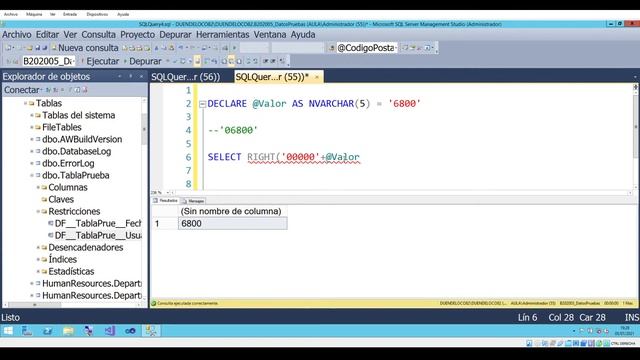Expand the dbo.DatabaseLog table node
This screenshot has width=640, height=360.
coord(32,151)
